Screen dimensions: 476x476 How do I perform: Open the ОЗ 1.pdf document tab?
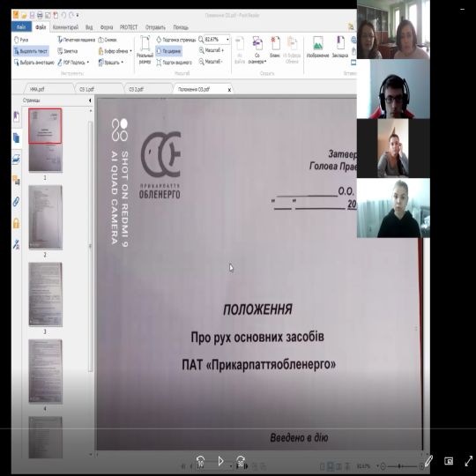[x=99, y=89]
